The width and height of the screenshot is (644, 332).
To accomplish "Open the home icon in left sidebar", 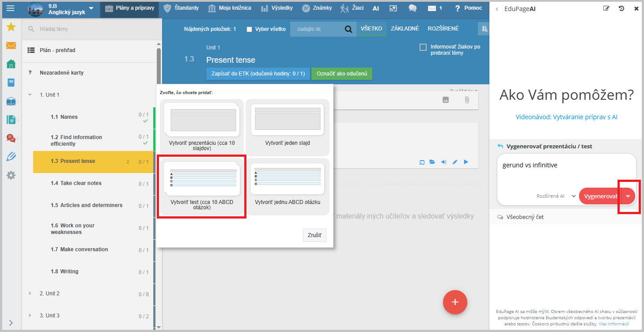I will (x=11, y=64).
